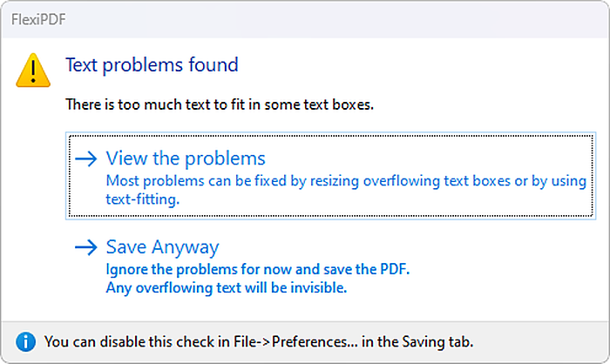This screenshot has height=364, width=610.
Task: Click the "text-fitting." description line
Action: [x=143, y=199]
